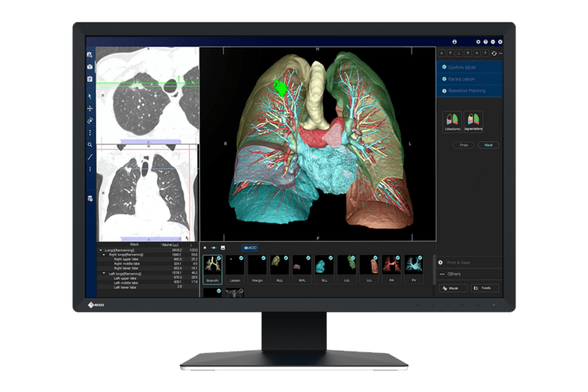Click the Segmentectomy icon

pyautogui.click(x=474, y=121)
